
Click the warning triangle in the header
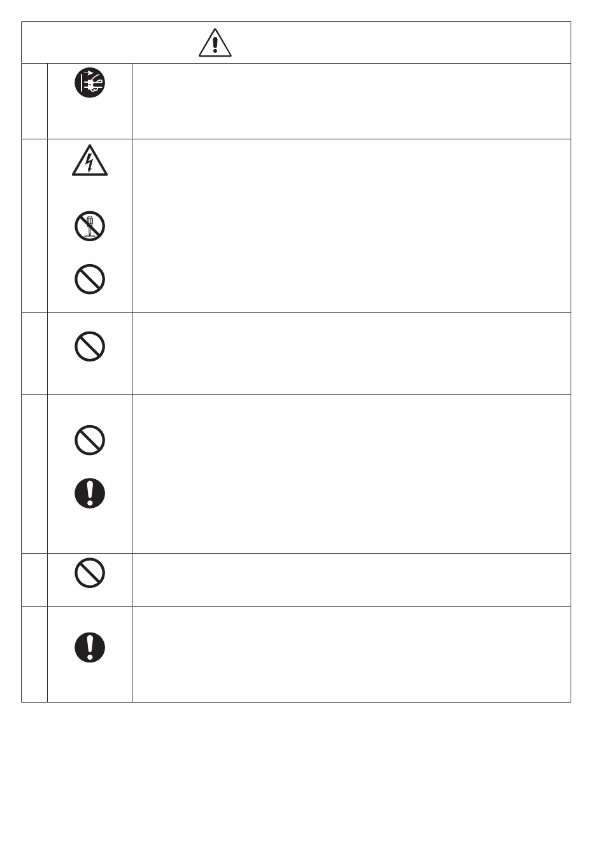coord(215,43)
